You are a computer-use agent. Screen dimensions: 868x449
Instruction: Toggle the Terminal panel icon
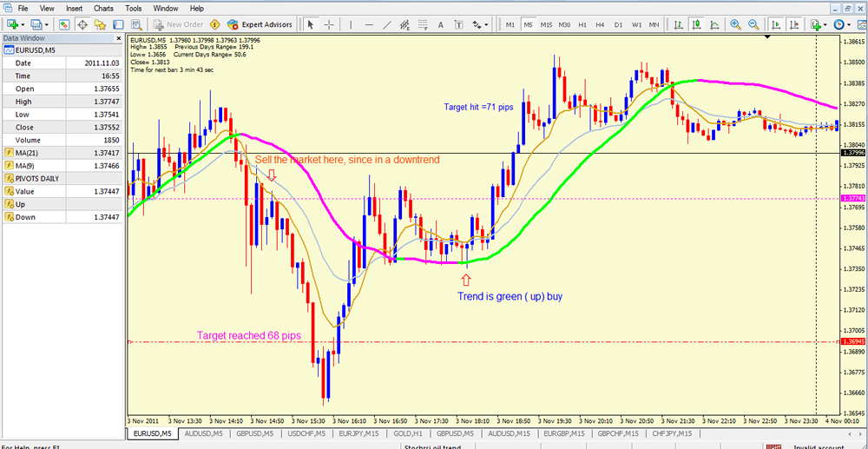pyautogui.click(x=118, y=24)
